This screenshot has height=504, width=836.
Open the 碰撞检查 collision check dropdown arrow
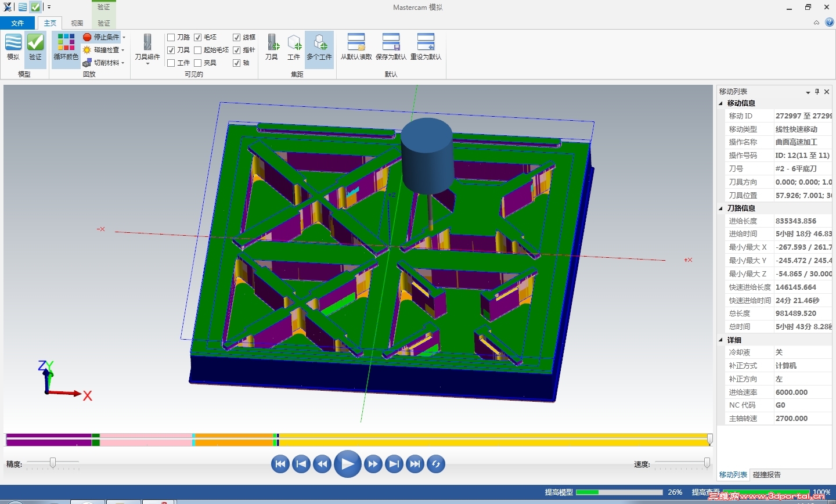(123, 50)
